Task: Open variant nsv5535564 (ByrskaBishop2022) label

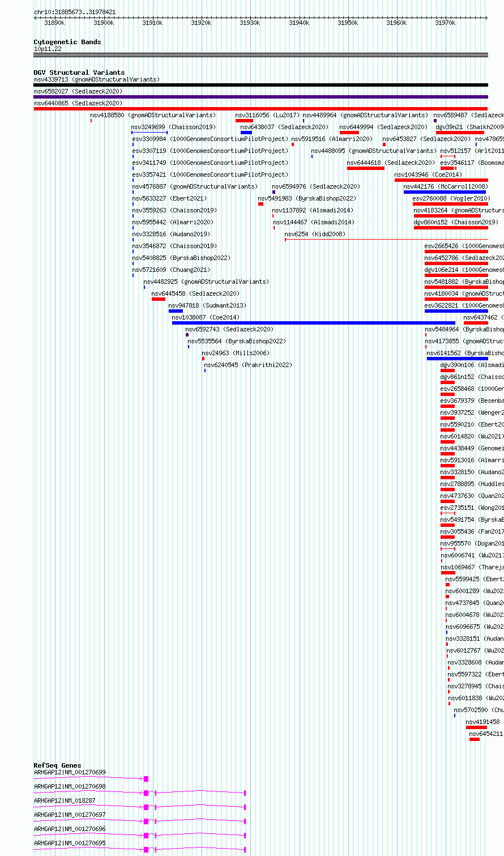Action: pyautogui.click(x=237, y=341)
